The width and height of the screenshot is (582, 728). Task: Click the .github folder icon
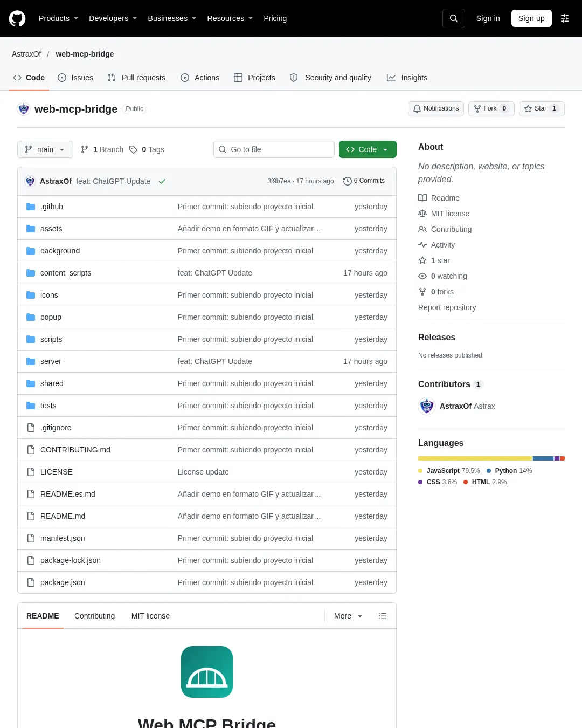coord(31,207)
